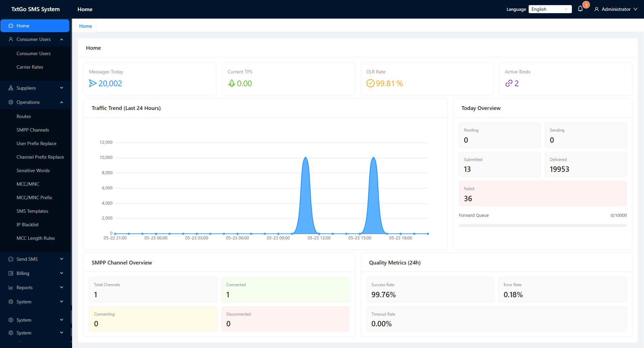644x348 pixels.
Task: Click the Messages Today paper-plane icon
Action: 93,83
